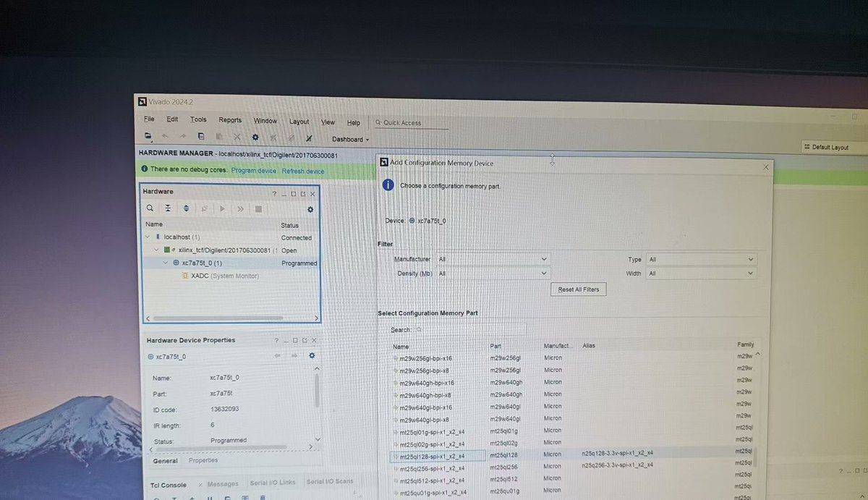Click the Program device link
This screenshot has height=500, width=868.
[x=254, y=171]
